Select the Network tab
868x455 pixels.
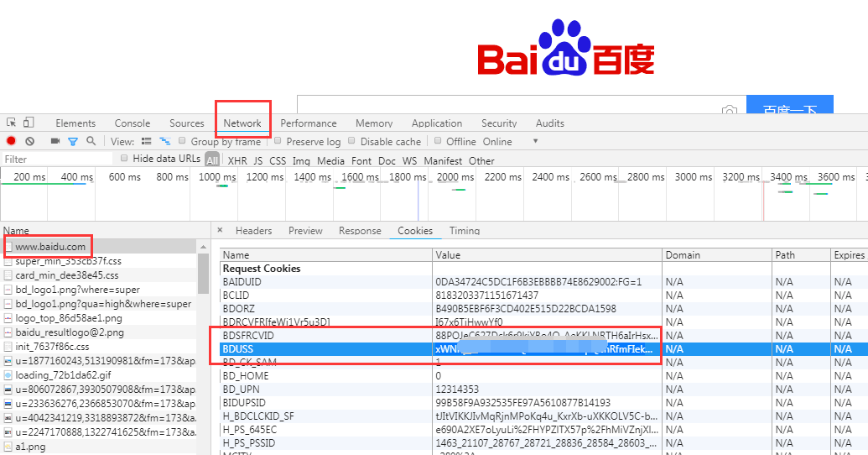point(242,123)
